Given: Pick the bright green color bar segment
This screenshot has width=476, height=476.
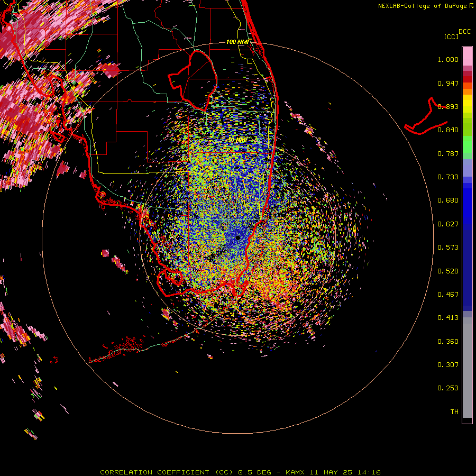Looking at the screenshot, I should tap(467, 144).
